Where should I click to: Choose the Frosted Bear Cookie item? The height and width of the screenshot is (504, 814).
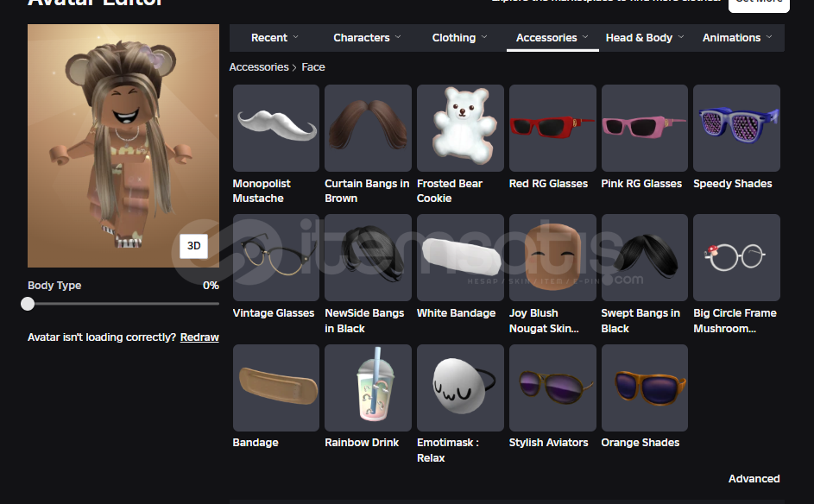click(460, 129)
